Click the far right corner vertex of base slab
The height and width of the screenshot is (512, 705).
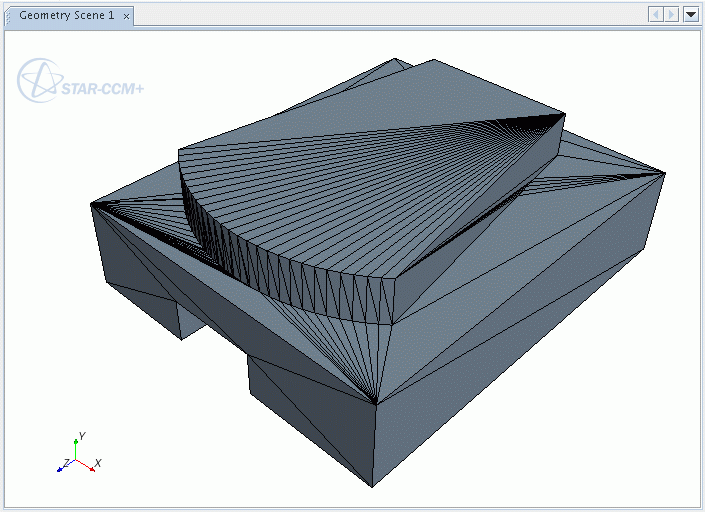coord(663,172)
